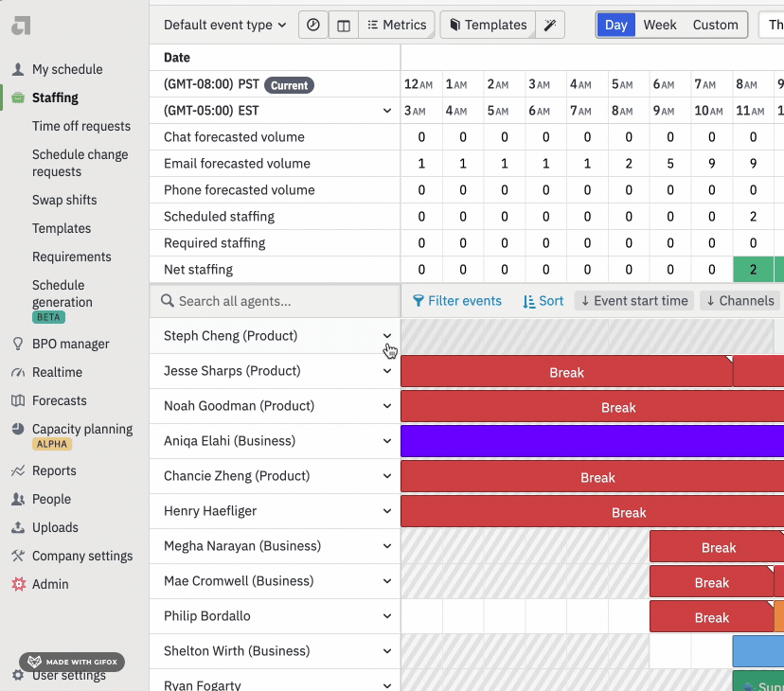The width and height of the screenshot is (784, 691).
Task: Click the Search all agents field
Action: pyautogui.click(x=275, y=301)
